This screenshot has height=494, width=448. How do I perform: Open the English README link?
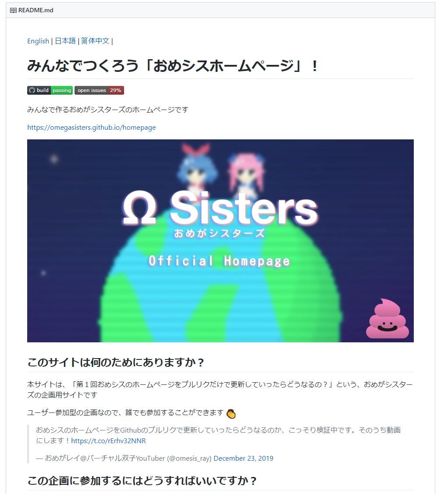pos(38,41)
